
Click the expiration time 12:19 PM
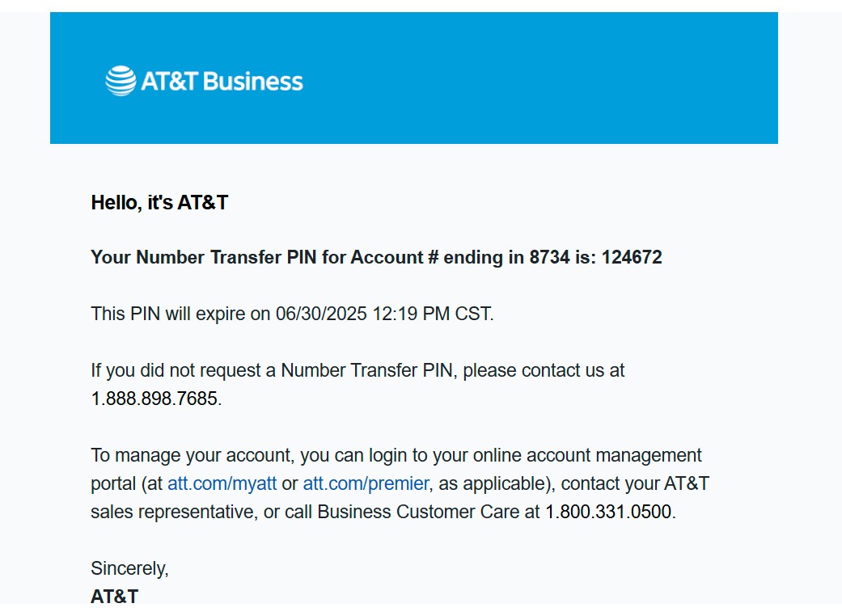[410, 314]
